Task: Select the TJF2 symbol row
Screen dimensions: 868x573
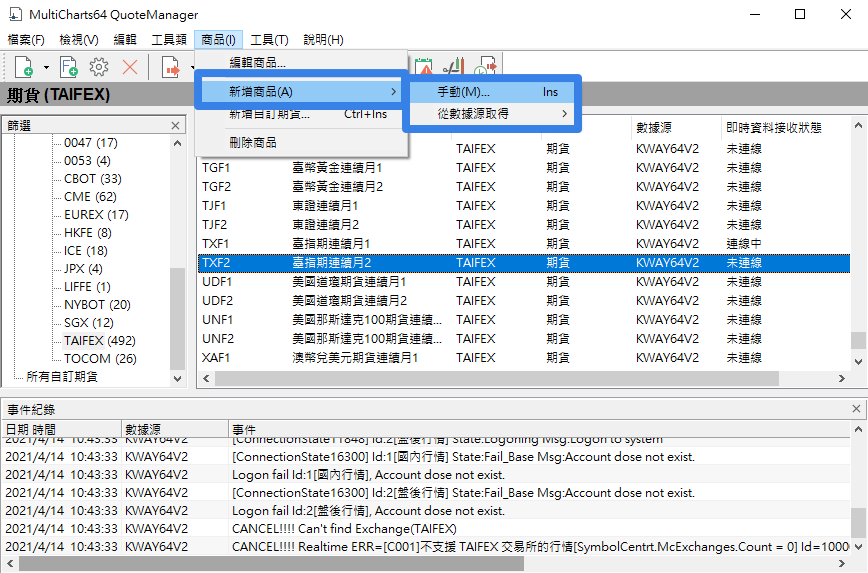Action: [x=524, y=225]
